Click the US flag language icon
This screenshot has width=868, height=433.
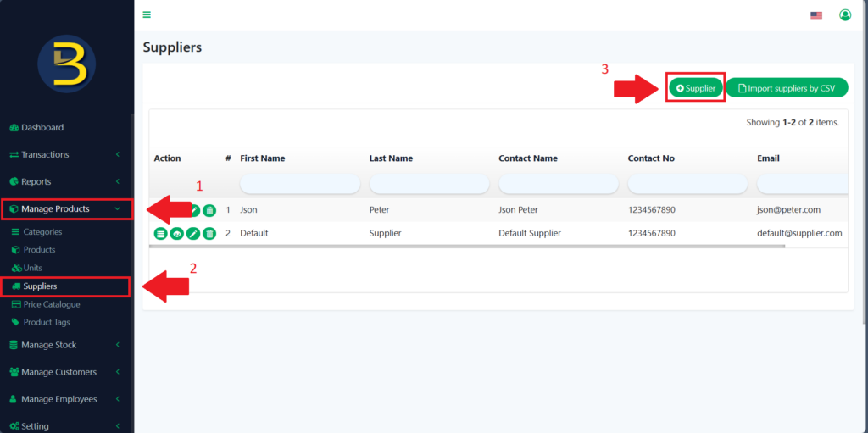[816, 15]
